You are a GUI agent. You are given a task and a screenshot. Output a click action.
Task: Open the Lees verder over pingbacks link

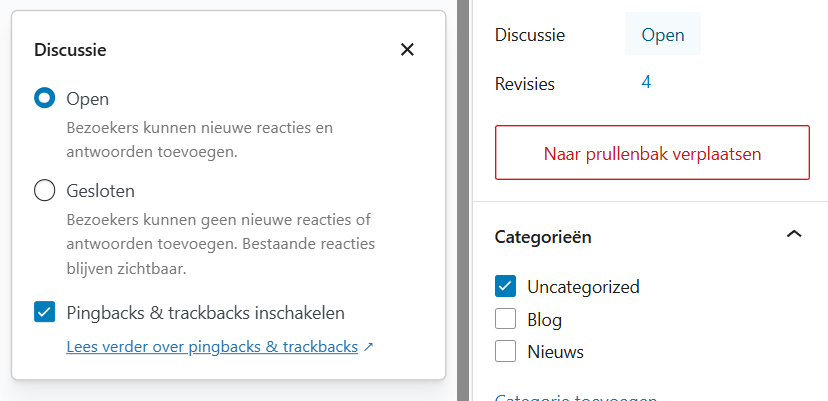[212, 347]
